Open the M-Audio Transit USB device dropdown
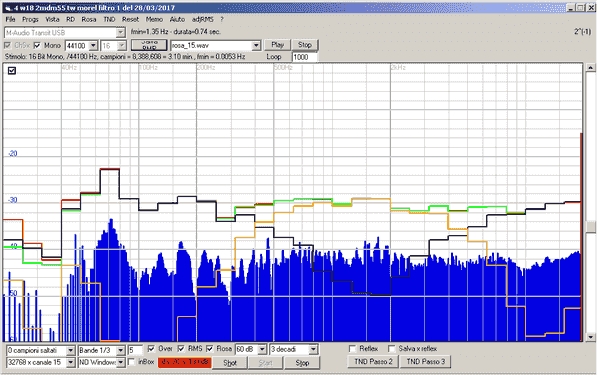The image size is (600, 375). pyautogui.click(x=121, y=33)
